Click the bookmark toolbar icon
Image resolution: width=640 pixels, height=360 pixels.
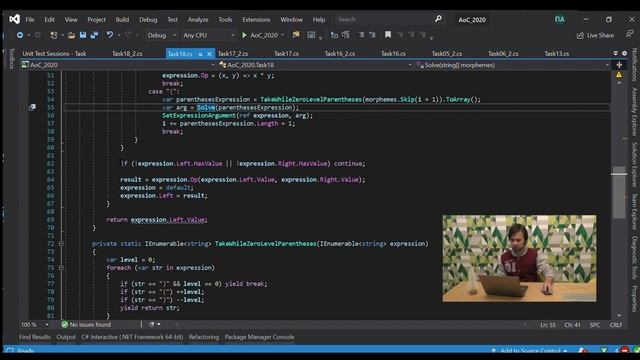[388, 35]
